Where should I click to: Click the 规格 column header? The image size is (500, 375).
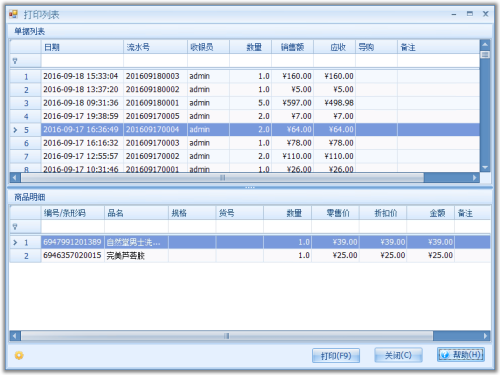click(192, 213)
